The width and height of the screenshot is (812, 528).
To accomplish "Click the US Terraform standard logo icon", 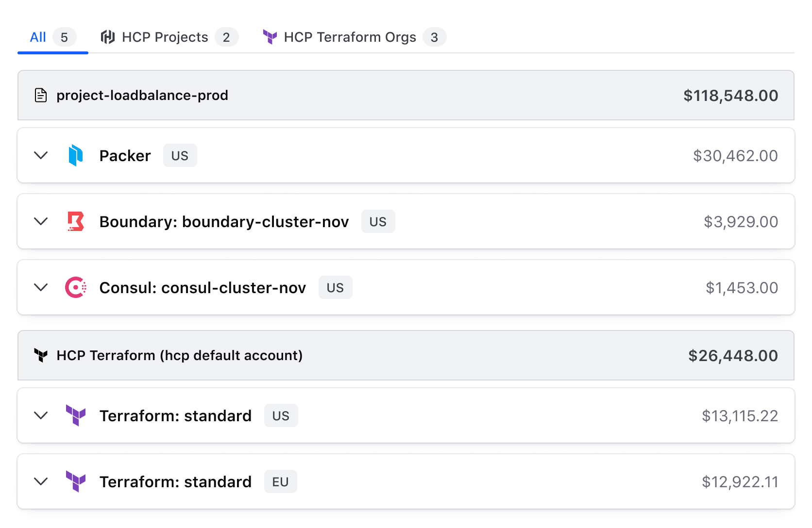I will coord(75,415).
